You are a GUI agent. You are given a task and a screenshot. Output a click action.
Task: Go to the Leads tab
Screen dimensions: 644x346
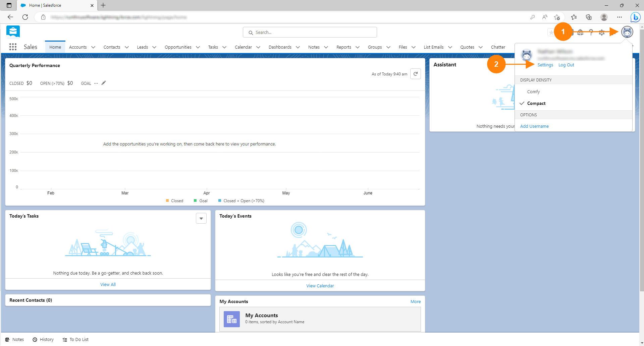click(142, 47)
